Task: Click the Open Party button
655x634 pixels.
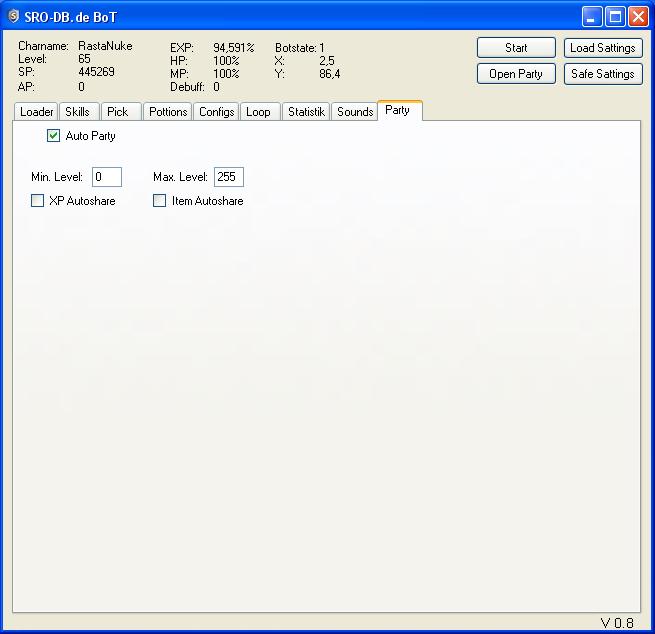Action: [x=516, y=74]
